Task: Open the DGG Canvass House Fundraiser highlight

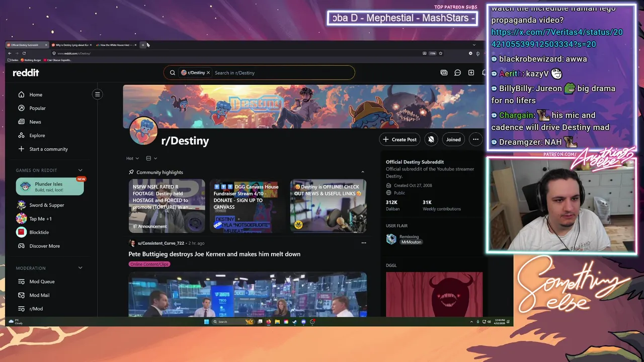Action: (x=248, y=206)
